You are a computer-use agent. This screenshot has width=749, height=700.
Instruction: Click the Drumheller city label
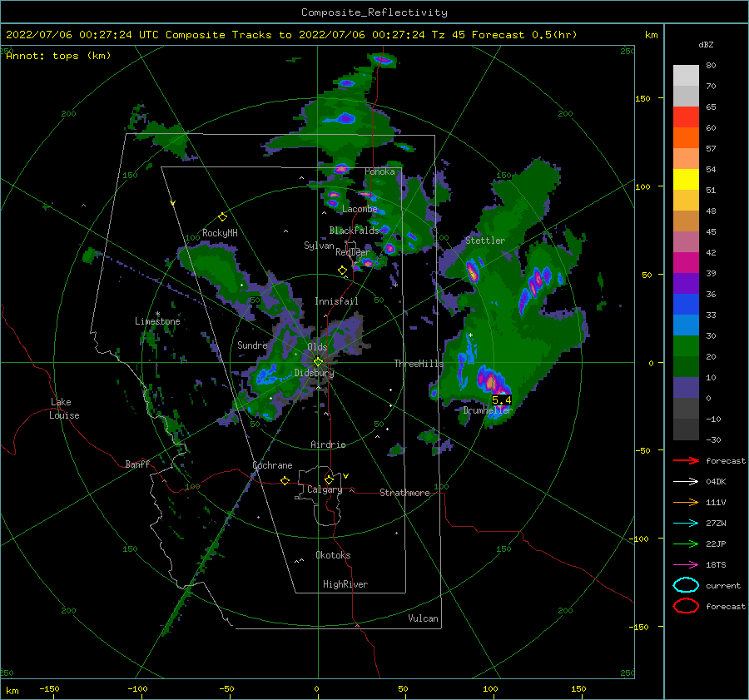488,410
